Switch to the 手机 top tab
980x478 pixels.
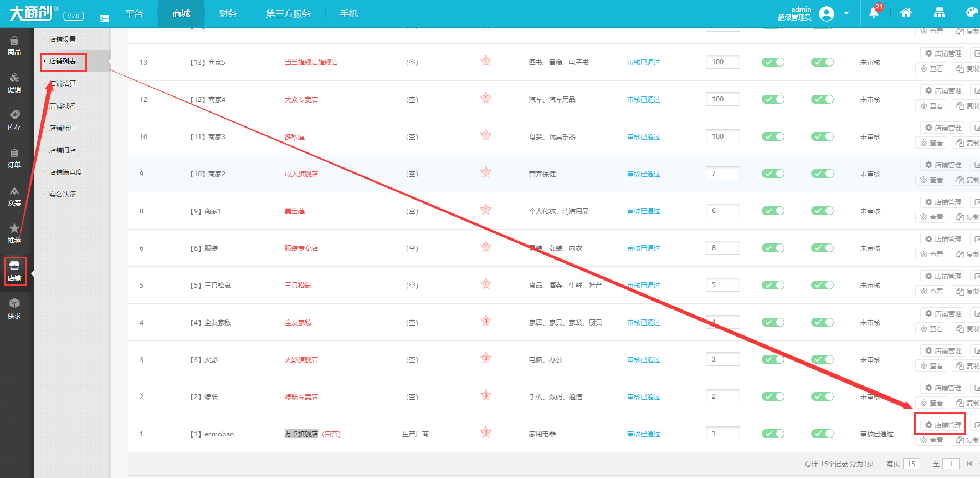pyautogui.click(x=349, y=13)
